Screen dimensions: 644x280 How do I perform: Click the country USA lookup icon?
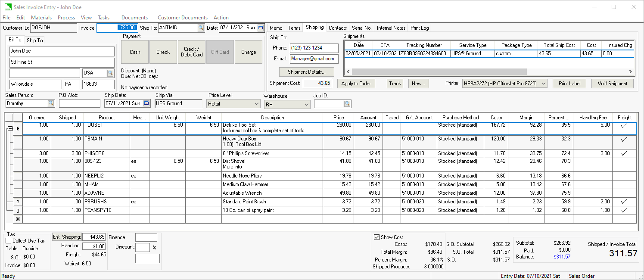pyautogui.click(x=110, y=73)
